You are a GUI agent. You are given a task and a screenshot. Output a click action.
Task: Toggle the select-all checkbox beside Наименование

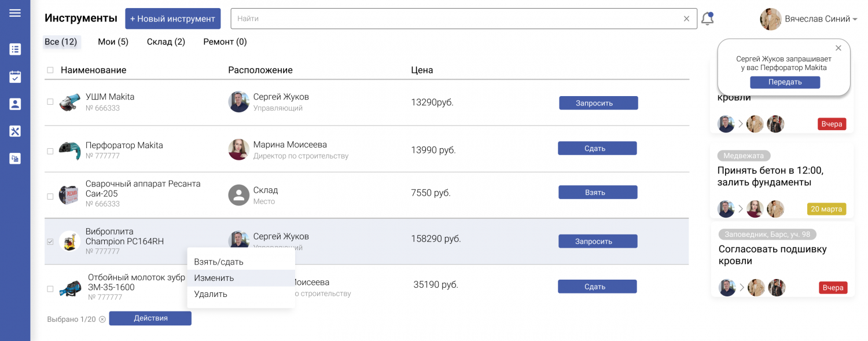(50, 70)
